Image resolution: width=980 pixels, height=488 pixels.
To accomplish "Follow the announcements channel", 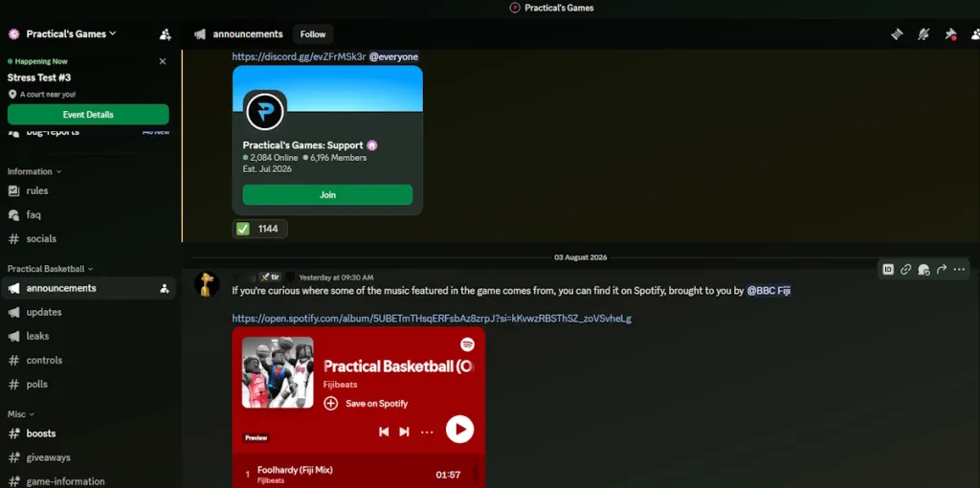I will pyautogui.click(x=313, y=34).
